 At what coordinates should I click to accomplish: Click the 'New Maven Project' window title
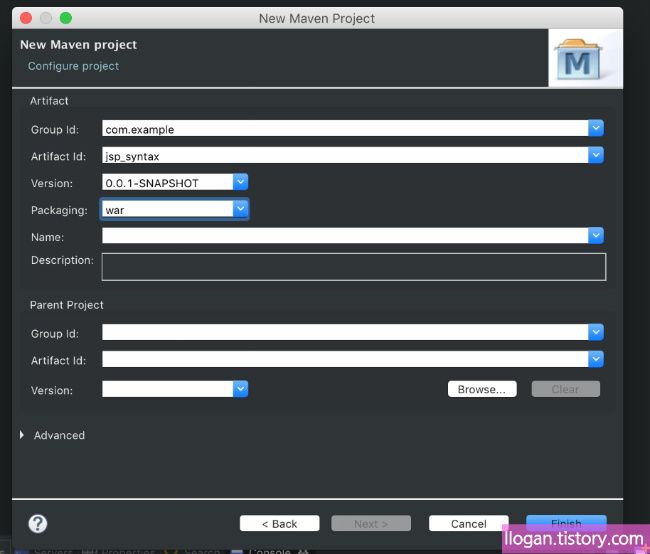[317, 18]
